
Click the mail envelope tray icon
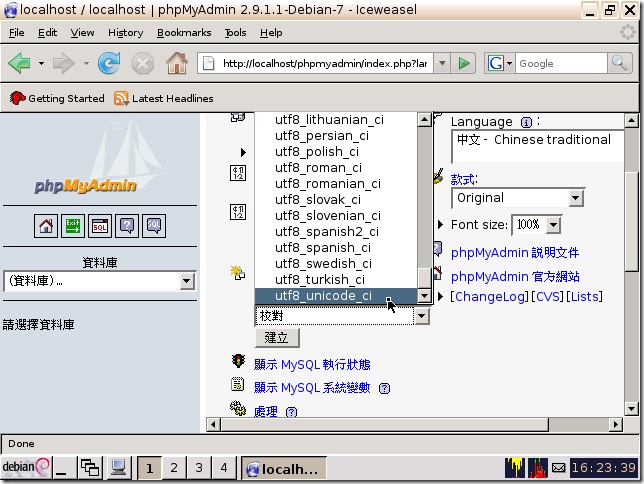point(558,468)
